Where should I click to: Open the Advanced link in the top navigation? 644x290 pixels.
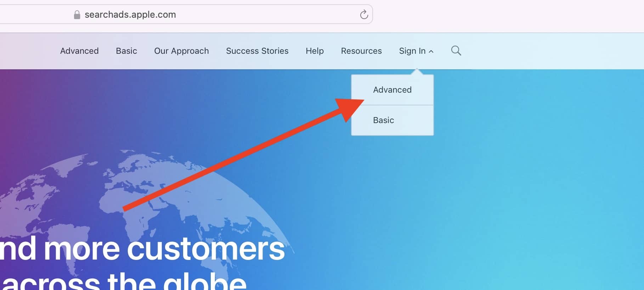tap(79, 51)
